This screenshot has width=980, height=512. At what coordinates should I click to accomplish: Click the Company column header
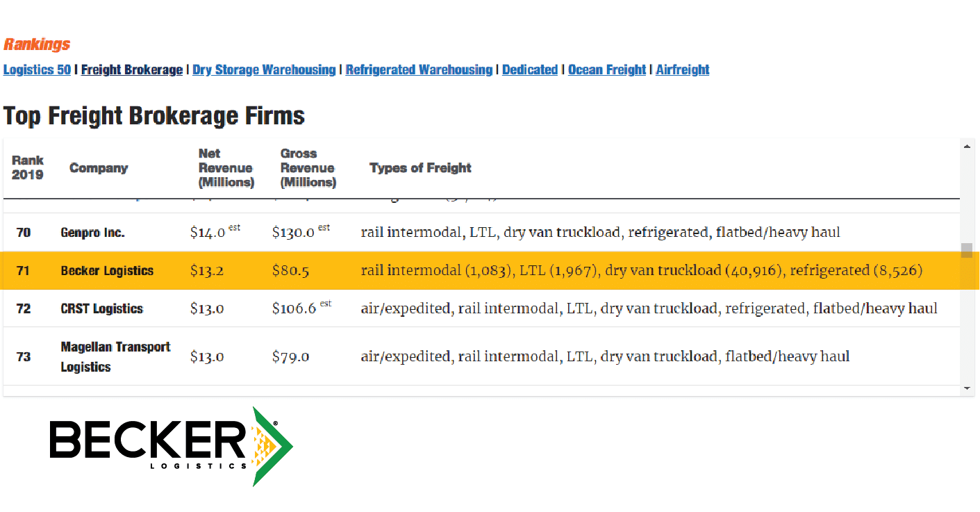[x=99, y=168]
